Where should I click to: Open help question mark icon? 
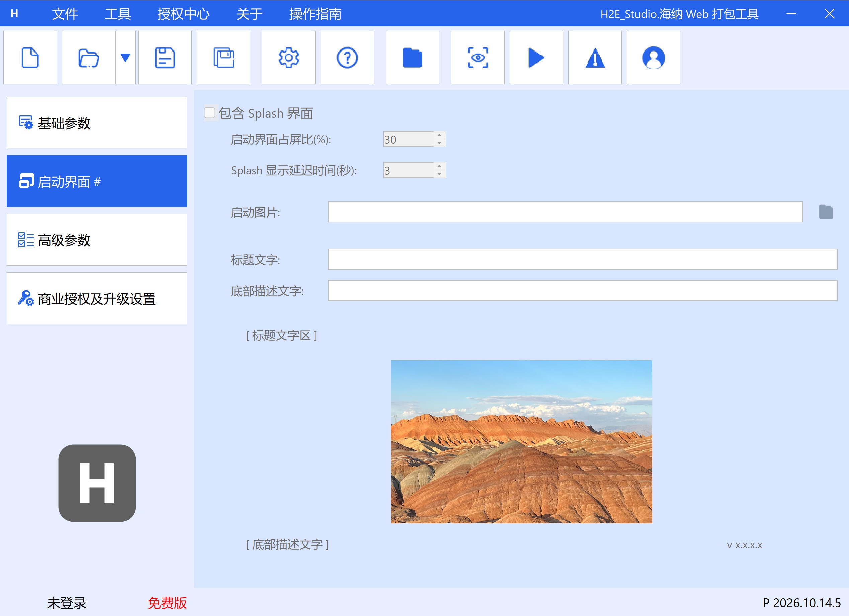pyautogui.click(x=347, y=58)
